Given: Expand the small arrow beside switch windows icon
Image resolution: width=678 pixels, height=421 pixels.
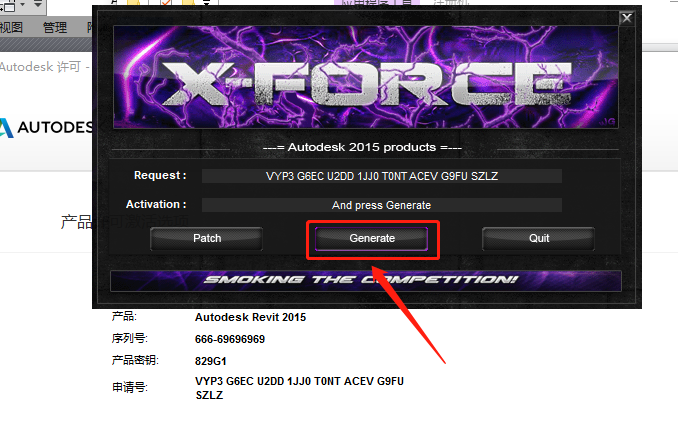Looking at the screenshot, I should coord(22,5).
